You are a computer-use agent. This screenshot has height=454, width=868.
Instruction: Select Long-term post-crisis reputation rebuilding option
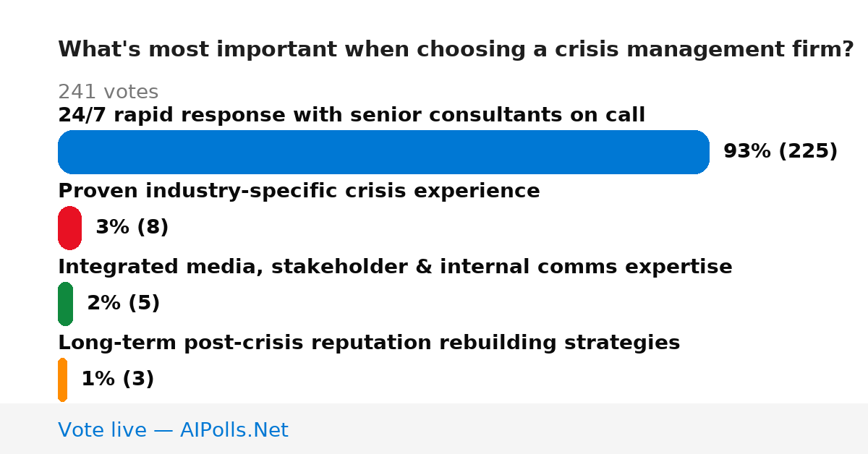pos(369,343)
